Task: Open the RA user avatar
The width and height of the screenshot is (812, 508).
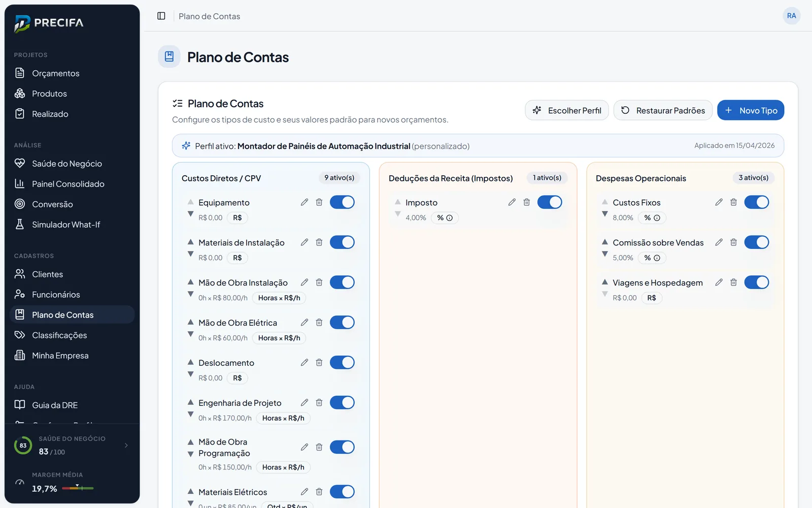Action: click(791, 16)
